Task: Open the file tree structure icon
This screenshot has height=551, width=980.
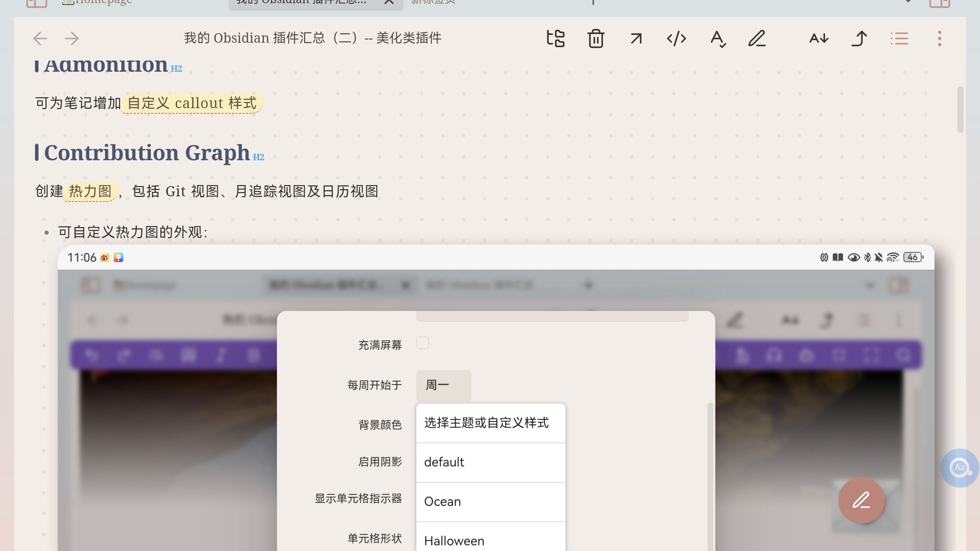Action: pyautogui.click(x=555, y=38)
